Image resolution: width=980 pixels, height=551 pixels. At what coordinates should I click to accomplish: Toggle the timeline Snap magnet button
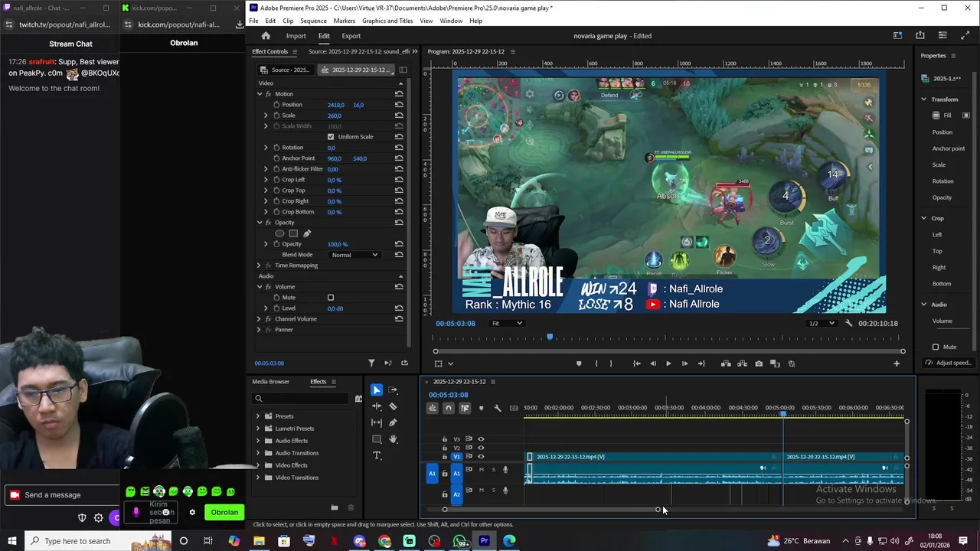[x=449, y=408]
